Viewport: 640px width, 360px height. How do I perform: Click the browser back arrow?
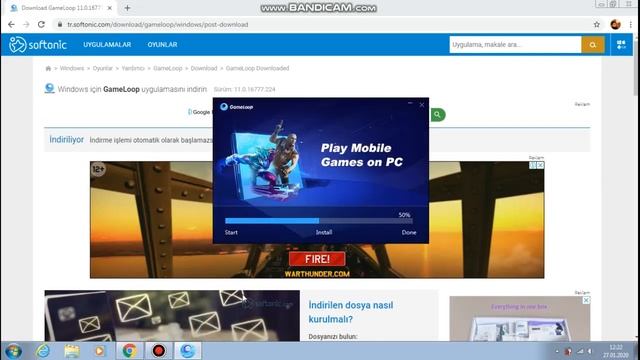coord(11,24)
